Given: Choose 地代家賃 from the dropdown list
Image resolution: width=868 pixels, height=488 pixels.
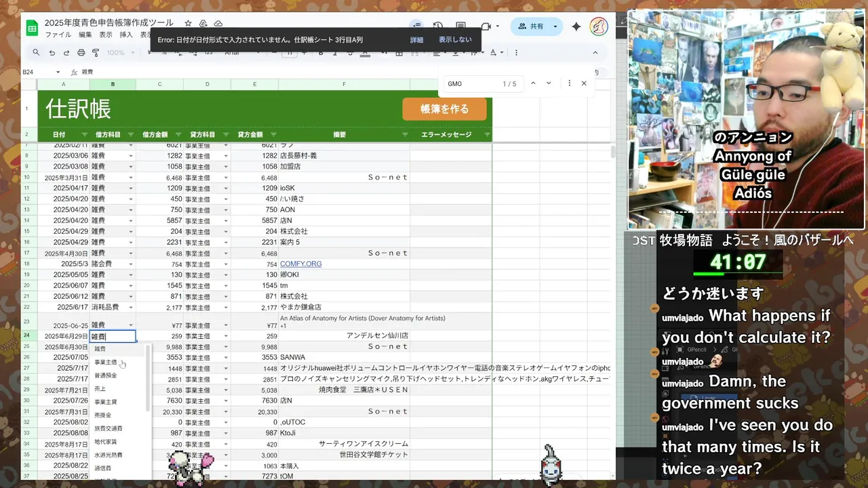Looking at the screenshot, I should (x=116, y=442).
